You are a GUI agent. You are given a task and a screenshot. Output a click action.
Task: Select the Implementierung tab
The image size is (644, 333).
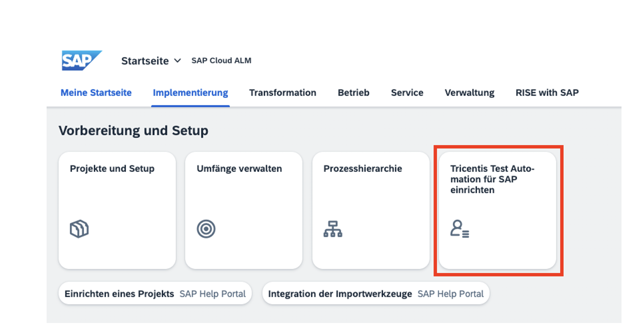tap(190, 93)
